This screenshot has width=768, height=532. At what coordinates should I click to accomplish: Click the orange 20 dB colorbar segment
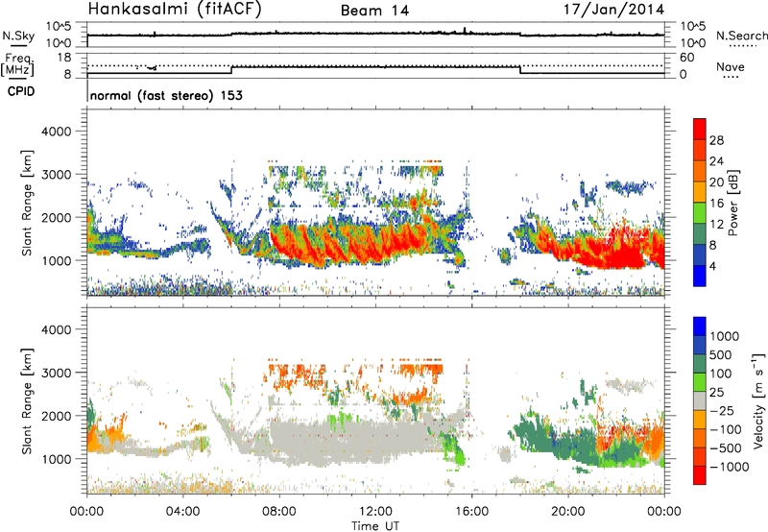point(700,171)
